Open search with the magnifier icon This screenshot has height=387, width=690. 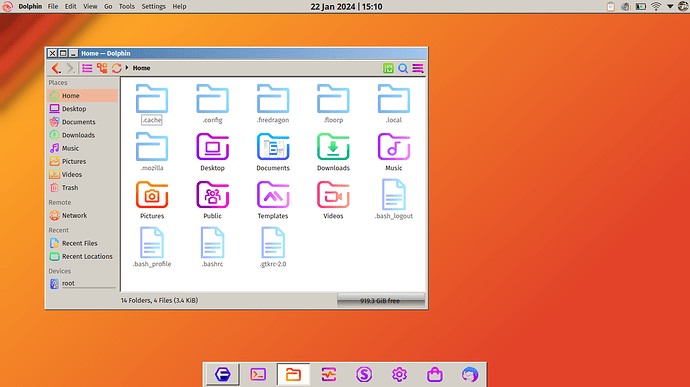point(403,68)
